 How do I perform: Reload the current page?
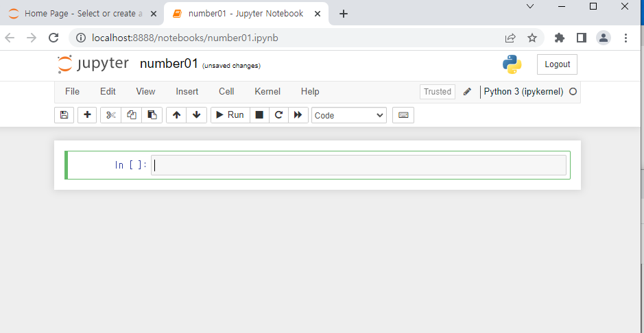tap(53, 38)
